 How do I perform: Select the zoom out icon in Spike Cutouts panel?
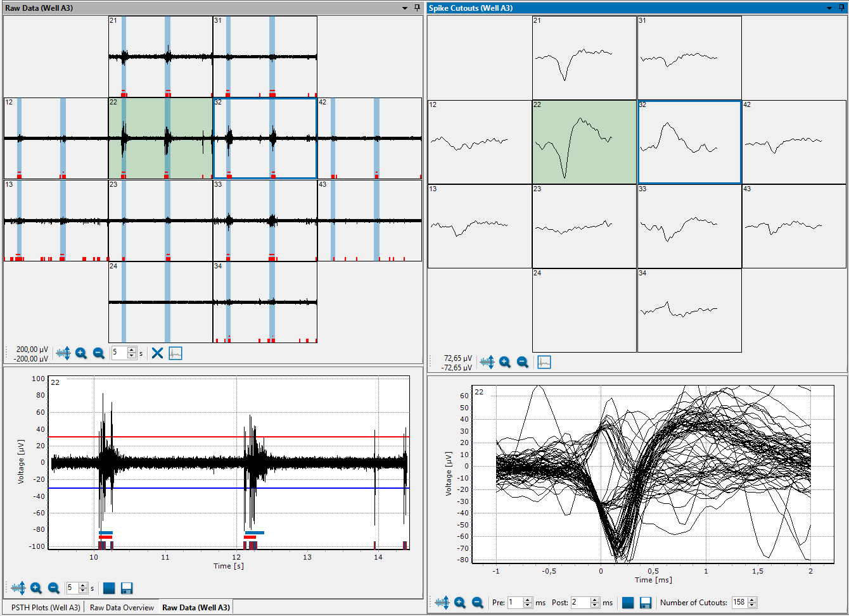(522, 361)
